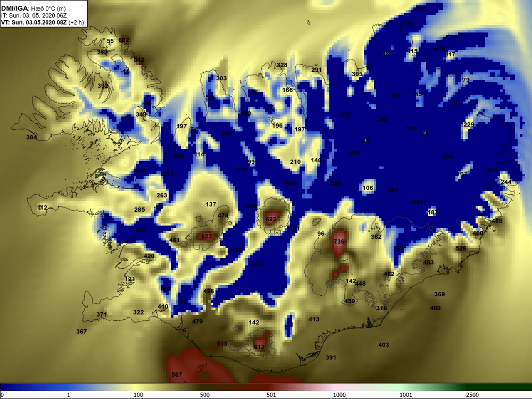Select the 410 height value
The height and width of the screenshot is (399, 532).
(163, 306)
